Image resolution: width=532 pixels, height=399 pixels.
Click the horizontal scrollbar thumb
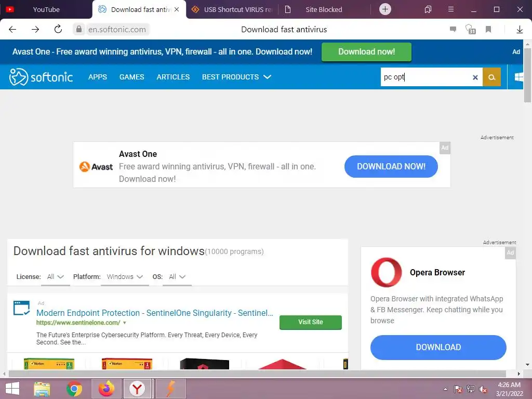point(257,374)
